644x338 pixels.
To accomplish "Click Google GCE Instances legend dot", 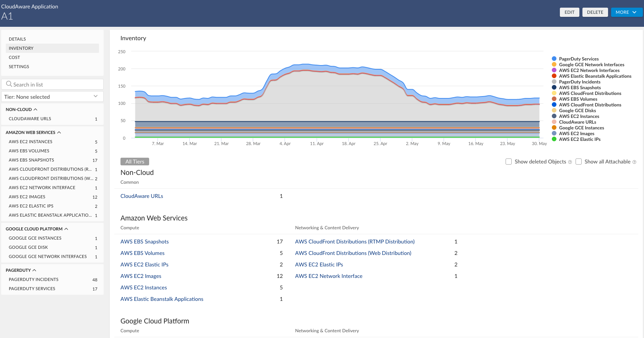I will 554,128.
